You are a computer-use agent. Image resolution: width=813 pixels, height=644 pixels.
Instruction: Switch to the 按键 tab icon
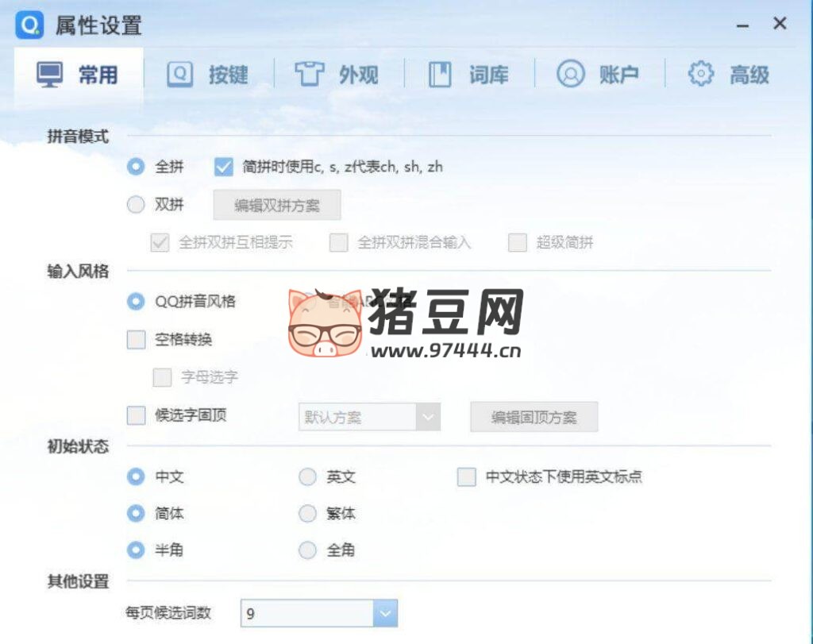point(179,73)
